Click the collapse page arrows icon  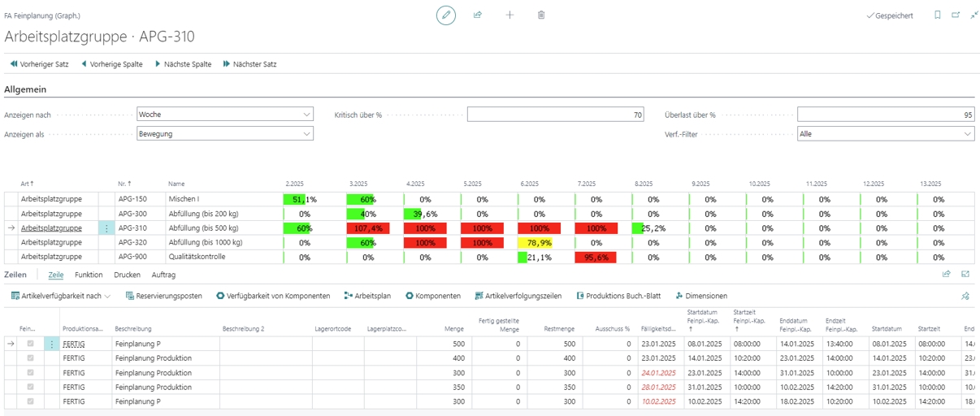(x=973, y=15)
